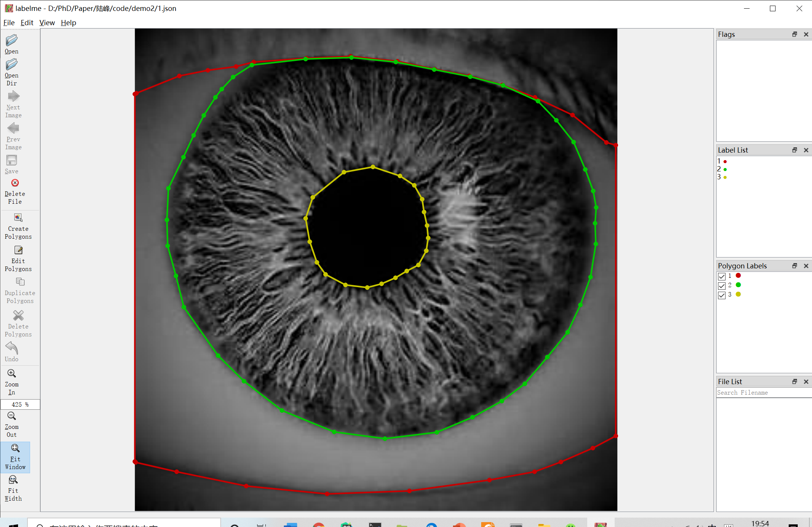Undock the Label List panel
The height and width of the screenshot is (527, 812).
[x=795, y=150]
